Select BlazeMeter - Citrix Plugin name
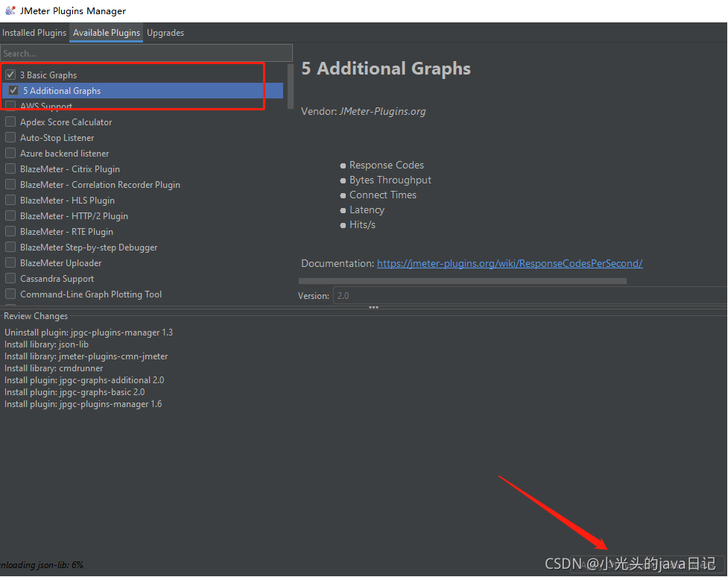The width and height of the screenshot is (728, 580). [x=70, y=169]
